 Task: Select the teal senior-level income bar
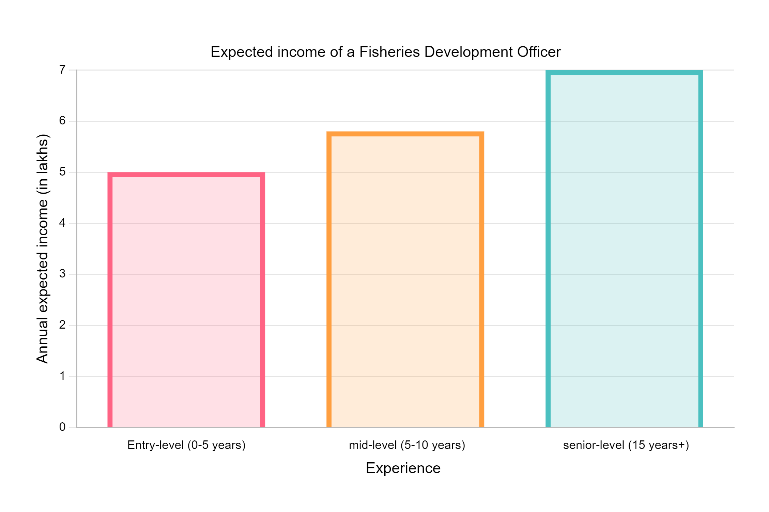624,250
